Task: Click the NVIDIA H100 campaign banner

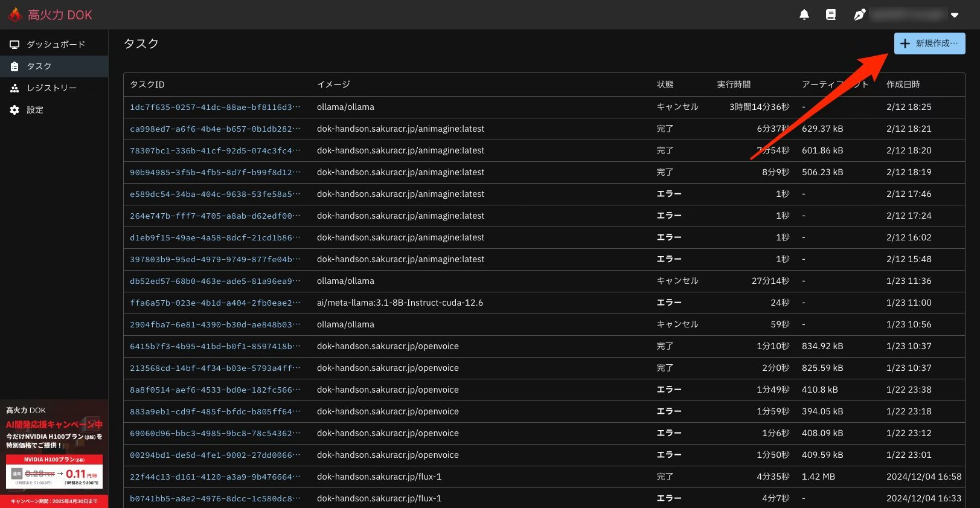Action: 54,453
